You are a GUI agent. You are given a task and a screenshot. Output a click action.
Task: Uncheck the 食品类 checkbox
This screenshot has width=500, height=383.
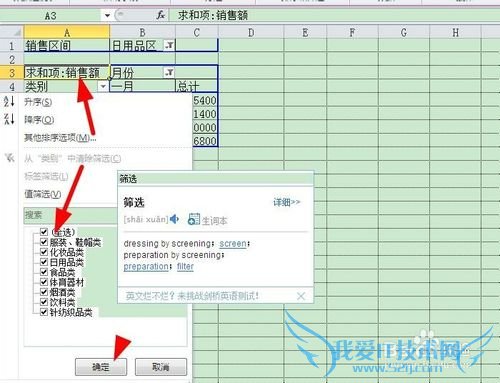pyautogui.click(x=44, y=272)
